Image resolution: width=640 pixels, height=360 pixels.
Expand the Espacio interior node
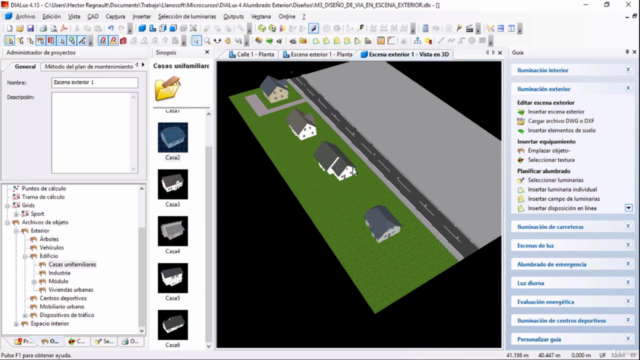[16, 324]
